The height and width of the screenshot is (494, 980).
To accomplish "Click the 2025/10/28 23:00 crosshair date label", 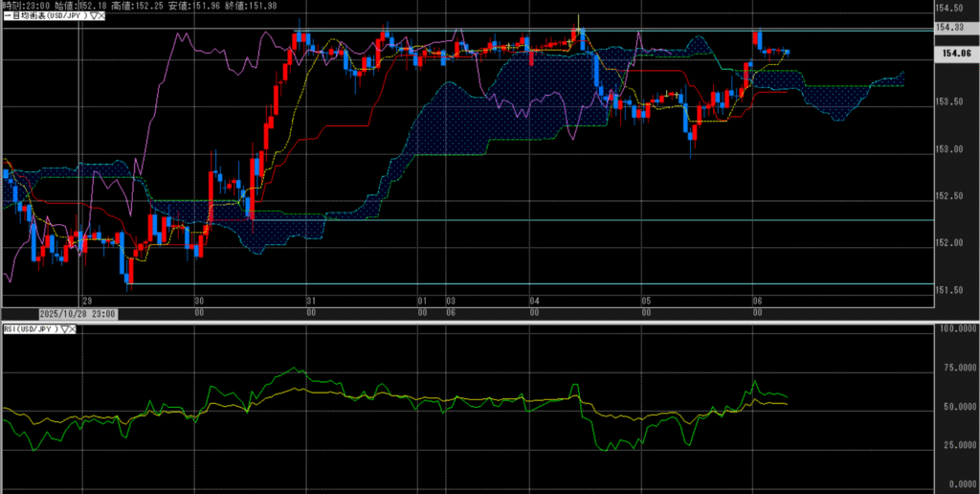I will (78, 313).
